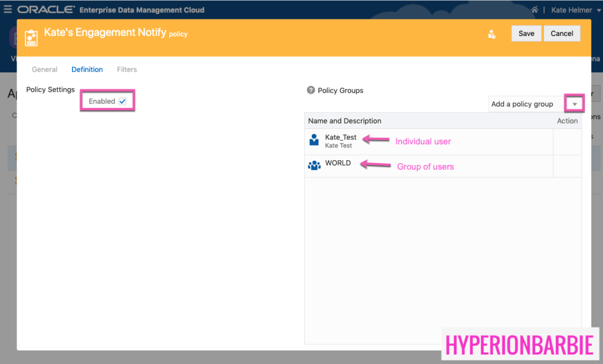
Task: Click the home icon in top bar
Action: coord(535,10)
